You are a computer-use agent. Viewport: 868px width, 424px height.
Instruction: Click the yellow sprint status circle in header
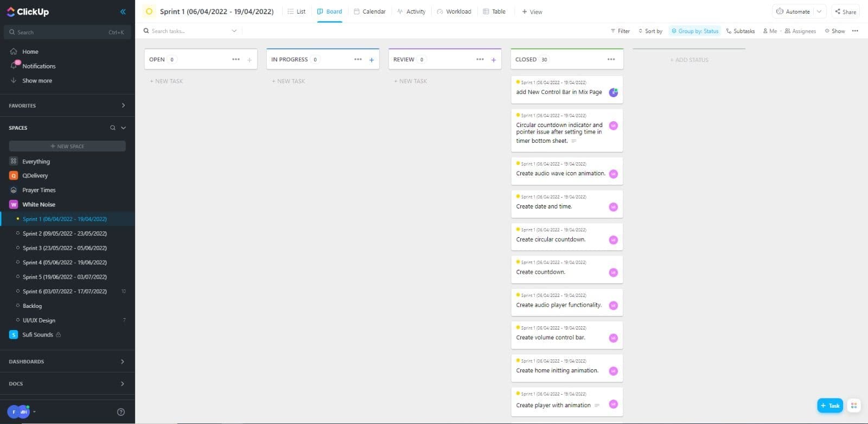(149, 11)
